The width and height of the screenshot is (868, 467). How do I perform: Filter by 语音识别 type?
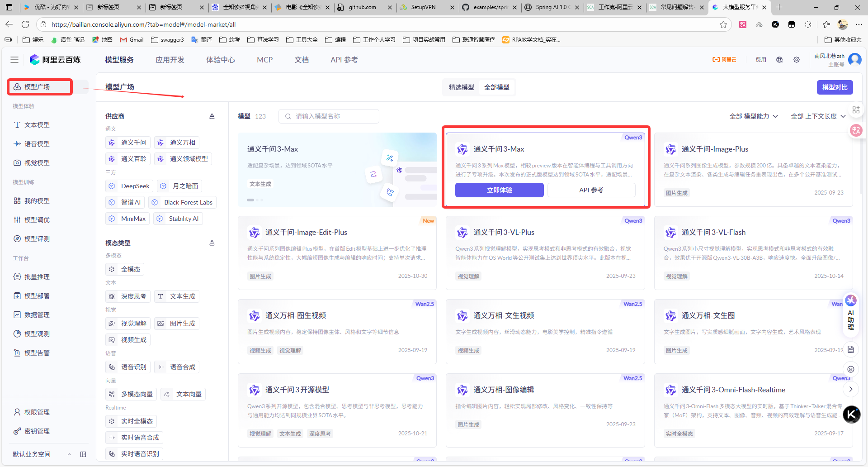[128, 367]
